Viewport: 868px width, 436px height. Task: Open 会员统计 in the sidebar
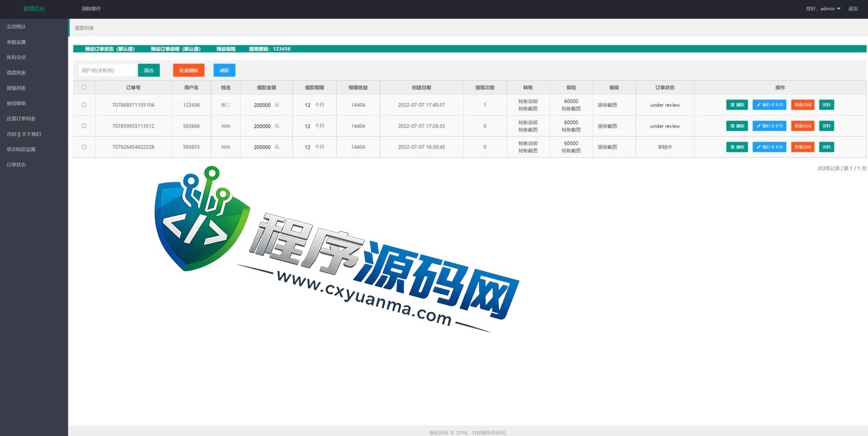point(16,27)
